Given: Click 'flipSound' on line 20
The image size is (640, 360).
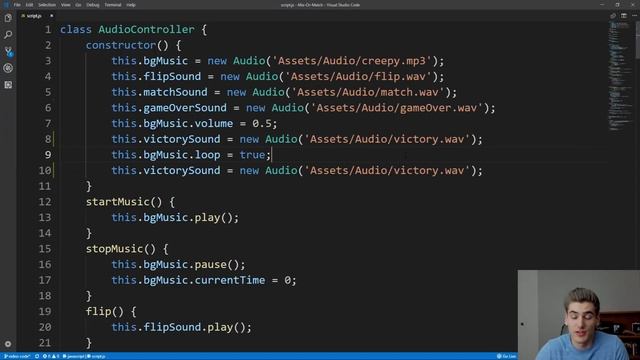Looking at the screenshot, I should (x=172, y=327).
